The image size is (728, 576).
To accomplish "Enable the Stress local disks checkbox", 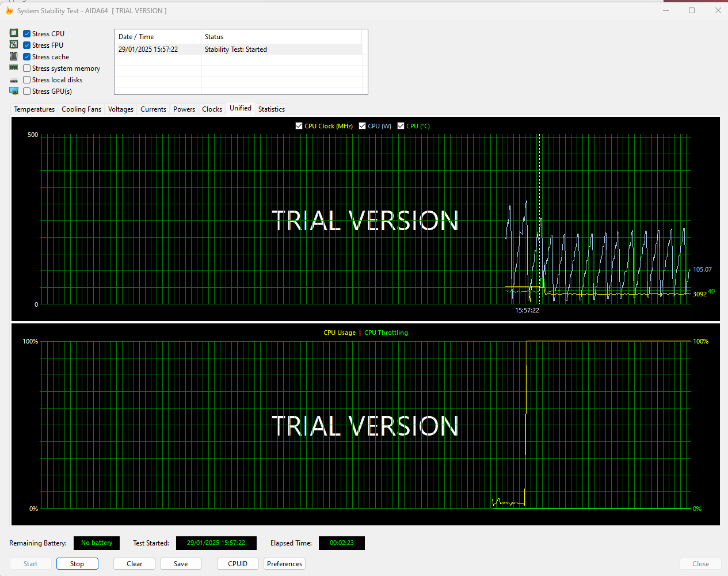I will click(x=26, y=79).
